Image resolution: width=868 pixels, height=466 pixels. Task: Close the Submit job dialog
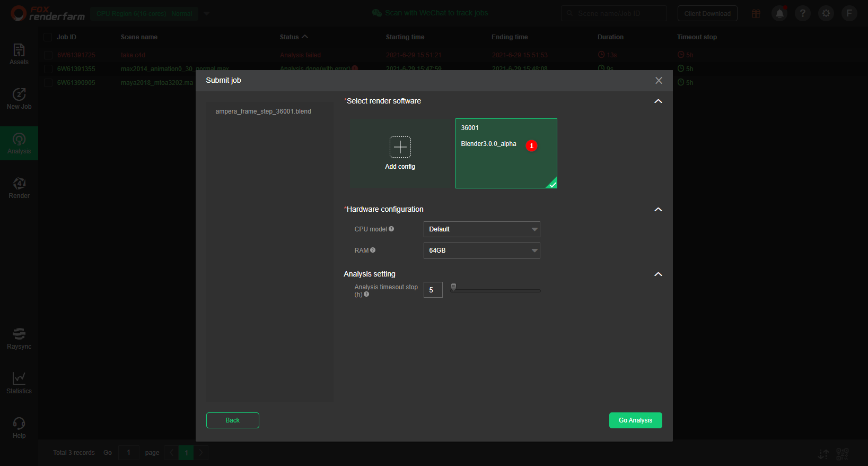pyautogui.click(x=659, y=81)
